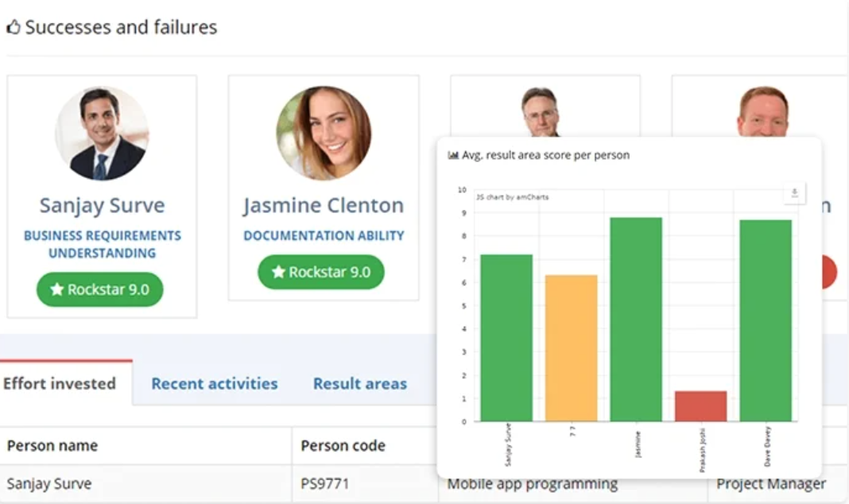Image resolution: width=849 pixels, height=504 pixels.
Task: Switch to the Effort invested tab
Action: [x=60, y=384]
